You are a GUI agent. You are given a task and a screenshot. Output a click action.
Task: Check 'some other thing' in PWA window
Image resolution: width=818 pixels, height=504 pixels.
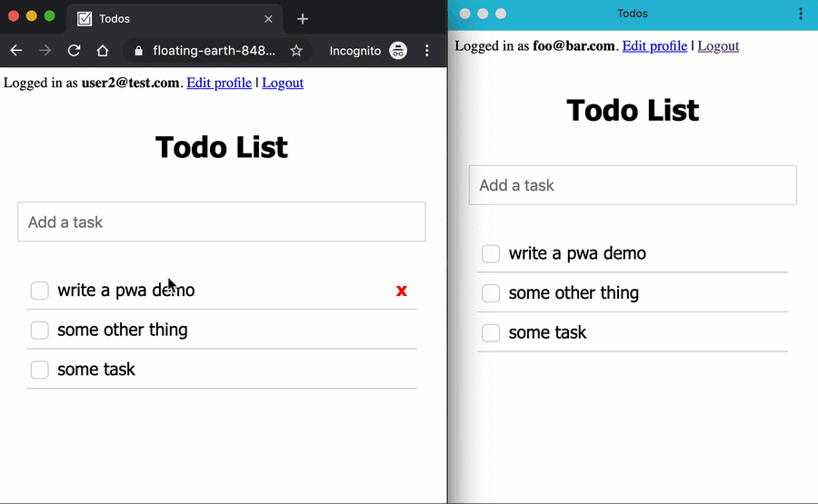[x=491, y=293]
